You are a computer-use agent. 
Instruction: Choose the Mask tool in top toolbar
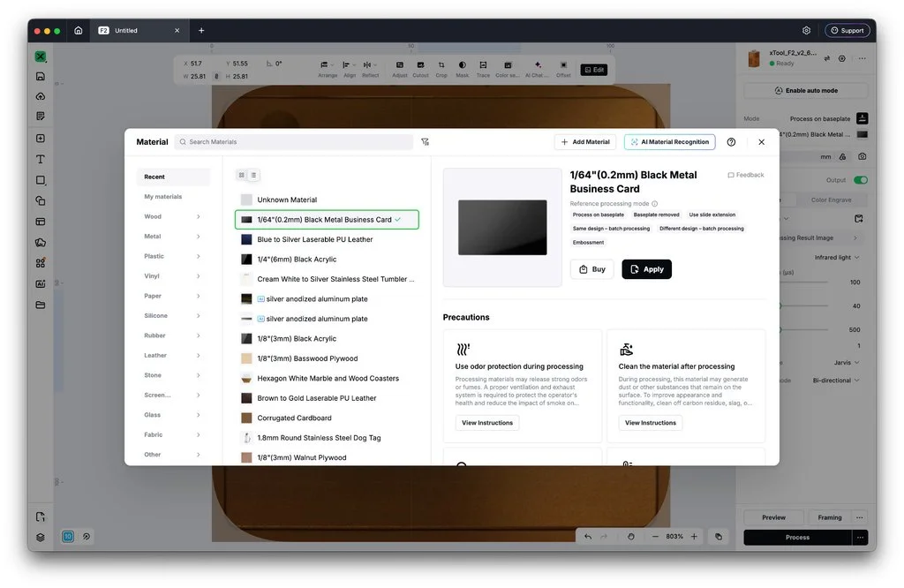tap(463, 69)
